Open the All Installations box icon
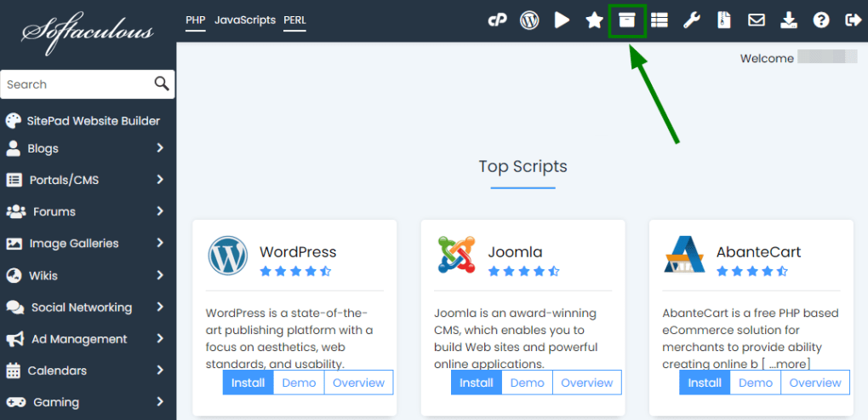The height and width of the screenshot is (420, 868). pos(626,20)
